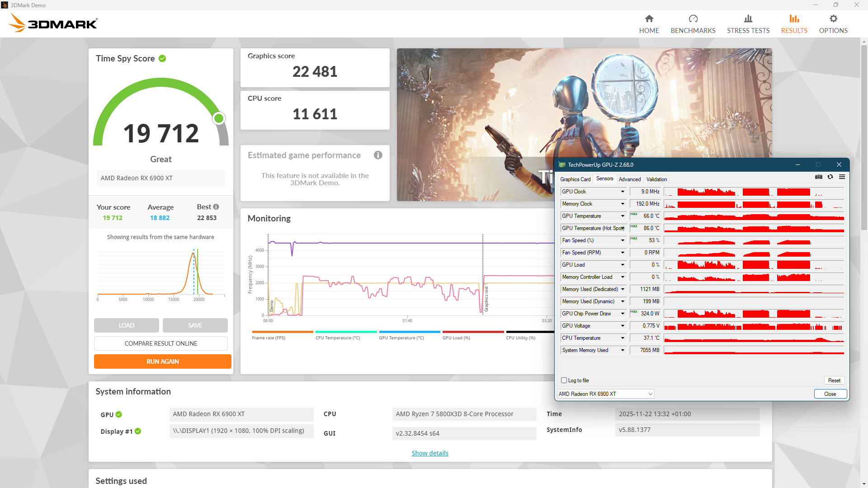Click info icon beside Estimated game performance
The height and width of the screenshot is (488, 868).
point(378,155)
